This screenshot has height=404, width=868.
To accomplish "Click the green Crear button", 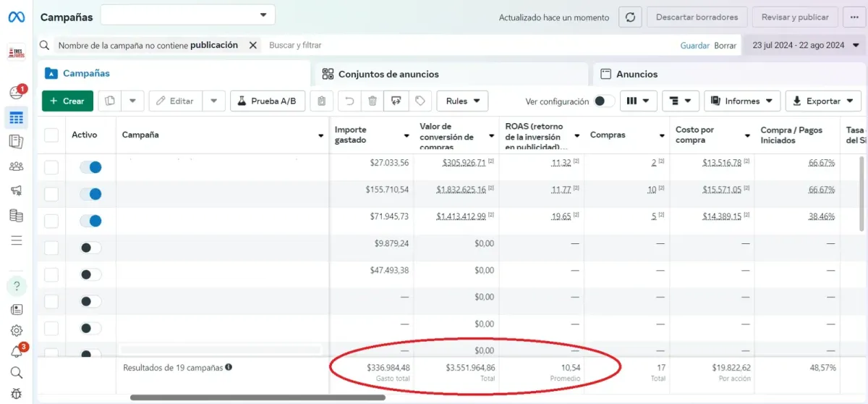I will [67, 101].
